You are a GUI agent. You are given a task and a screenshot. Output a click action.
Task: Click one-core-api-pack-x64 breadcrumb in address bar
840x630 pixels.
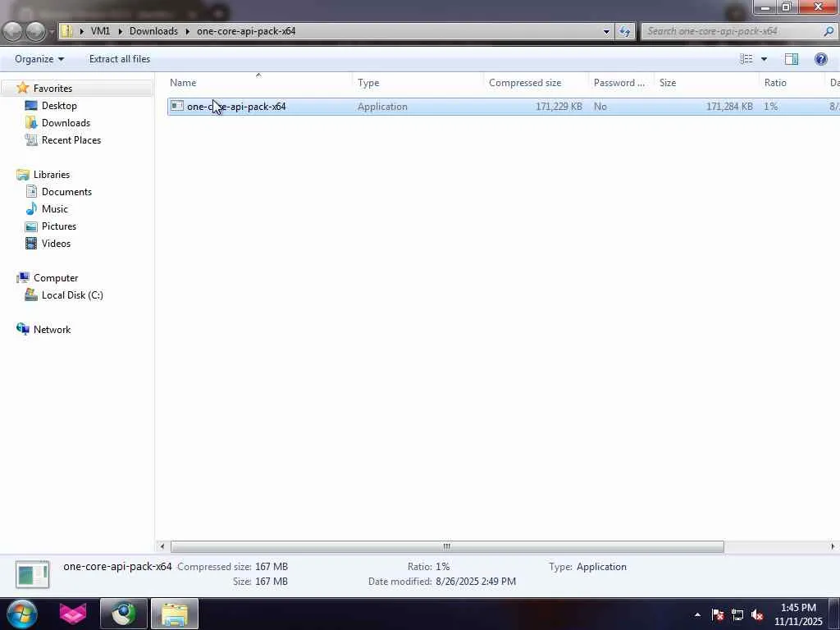[x=246, y=31]
